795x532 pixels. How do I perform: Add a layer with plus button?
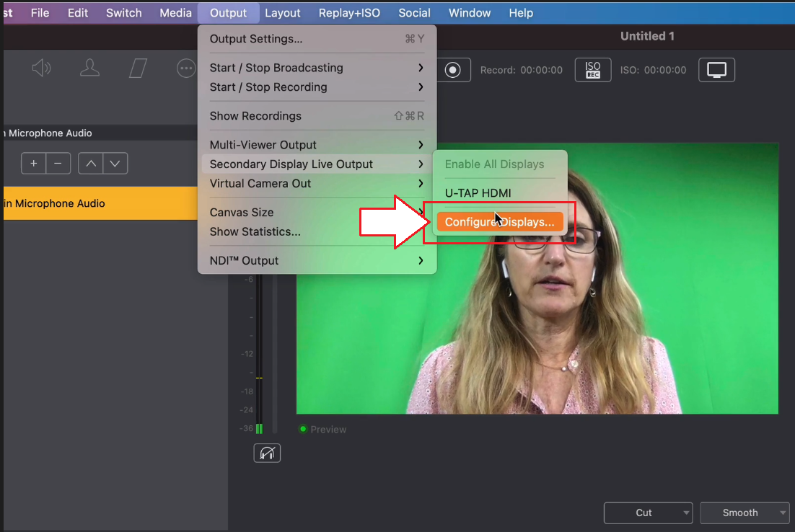(x=33, y=164)
